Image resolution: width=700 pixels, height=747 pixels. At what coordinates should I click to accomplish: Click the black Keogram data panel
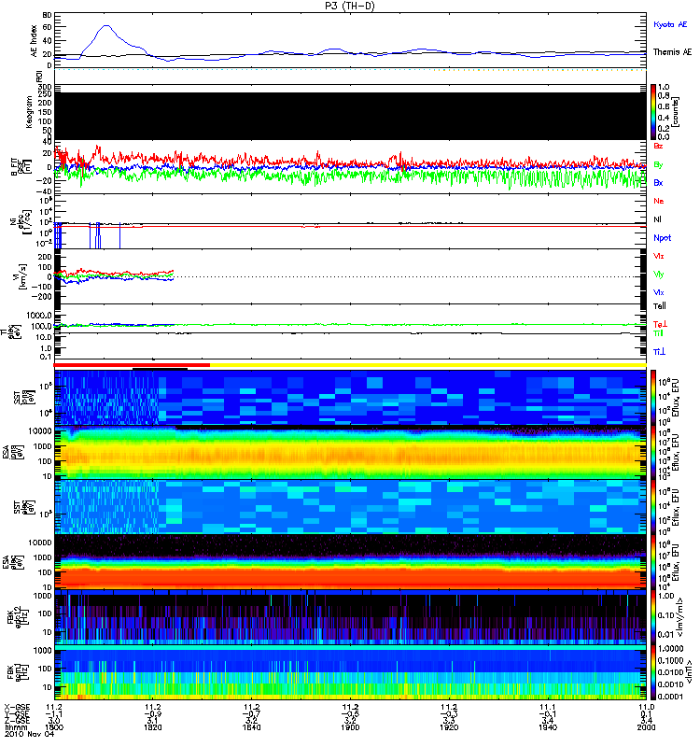[x=350, y=116]
